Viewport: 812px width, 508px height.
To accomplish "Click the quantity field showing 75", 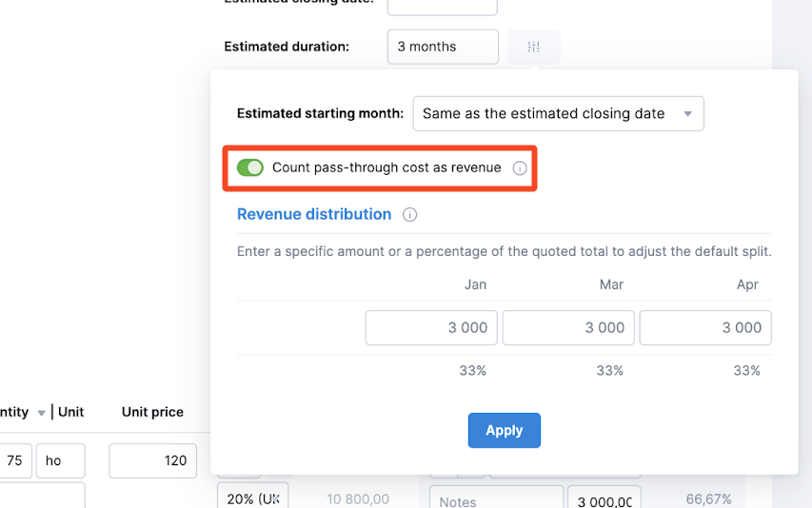I will point(14,461).
